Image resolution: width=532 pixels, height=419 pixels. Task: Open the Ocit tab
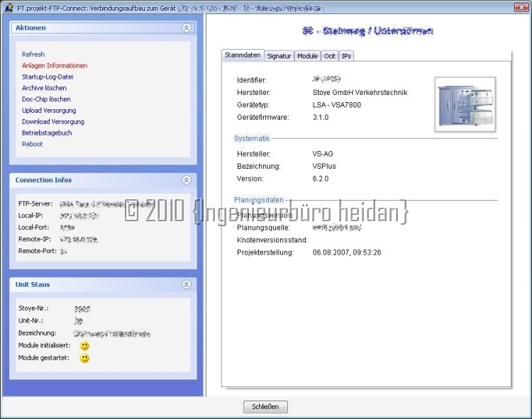(330, 56)
